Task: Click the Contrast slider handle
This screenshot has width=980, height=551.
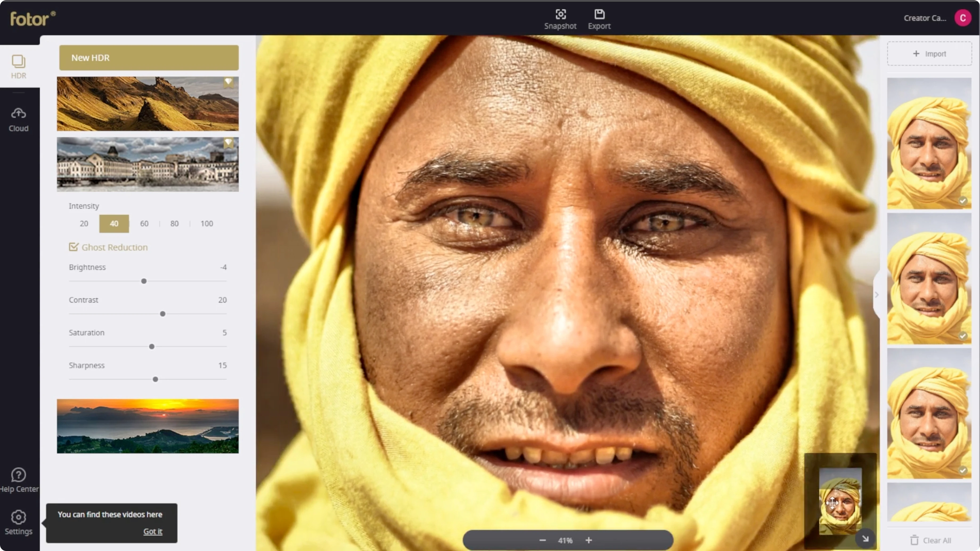Action: tap(162, 314)
